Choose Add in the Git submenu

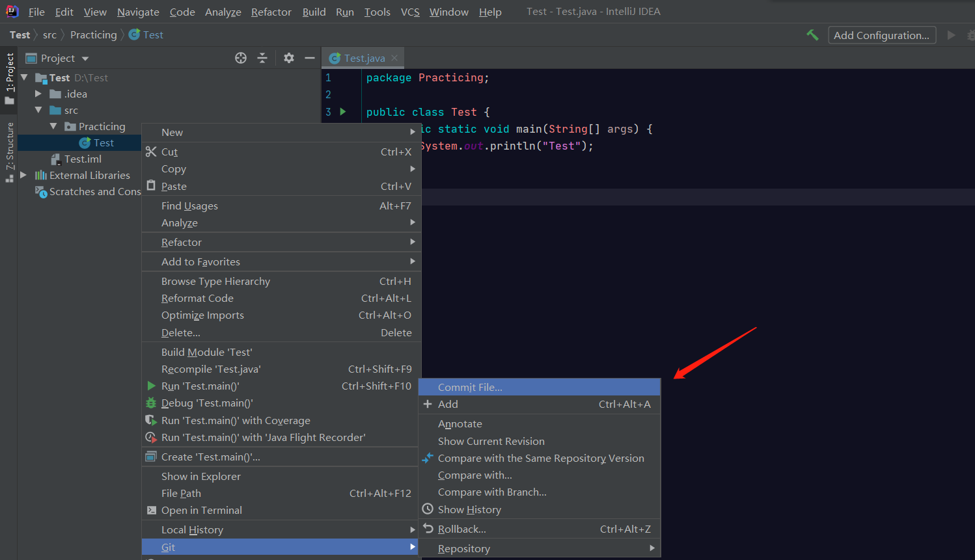click(540, 404)
